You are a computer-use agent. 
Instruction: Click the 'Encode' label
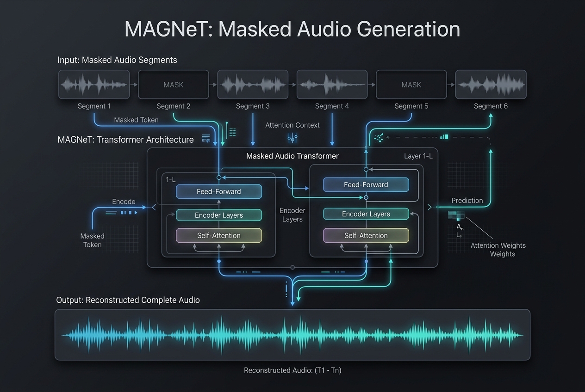click(124, 202)
